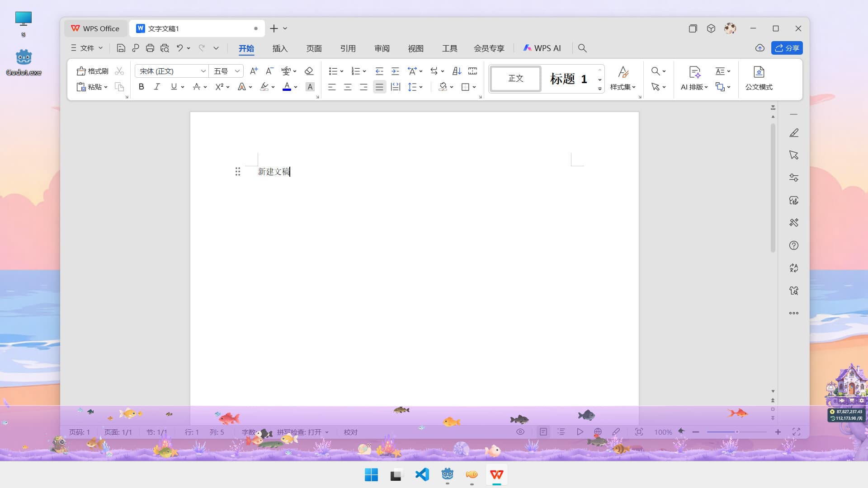The height and width of the screenshot is (488, 868).
Task: Switch to the 插入 ribbon tab
Action: coord(280,48)
